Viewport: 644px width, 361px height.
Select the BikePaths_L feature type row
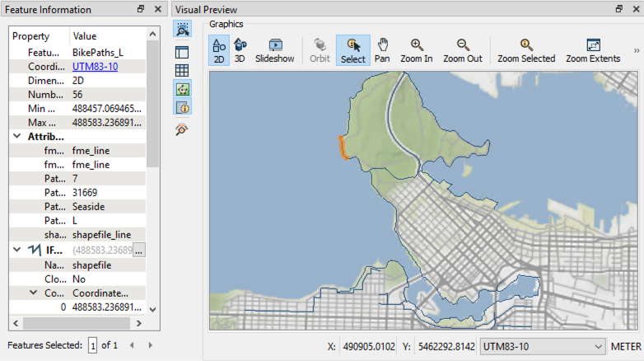pos(77,53)
